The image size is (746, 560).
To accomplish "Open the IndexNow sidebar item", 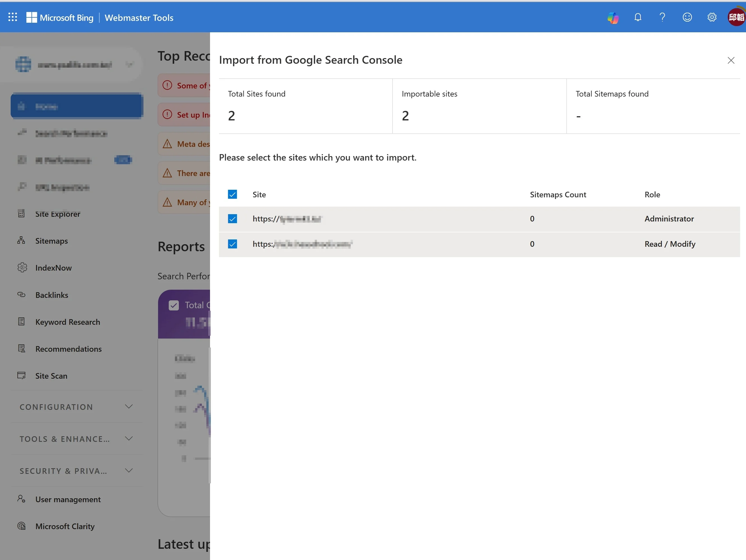I will (x=53, y=268).
